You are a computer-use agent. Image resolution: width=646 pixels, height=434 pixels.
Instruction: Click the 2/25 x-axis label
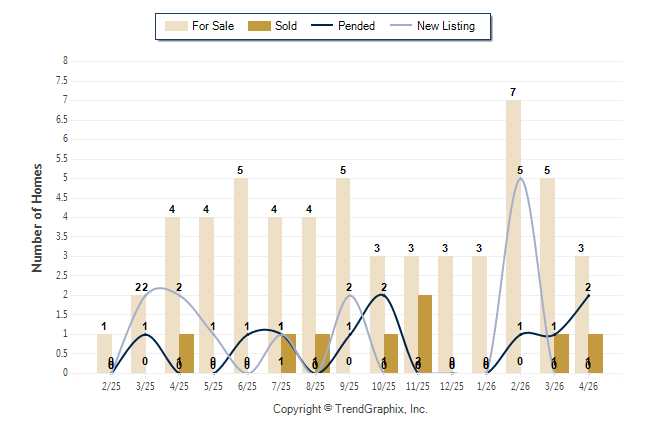pyautogui.click(x=111, y=386)
